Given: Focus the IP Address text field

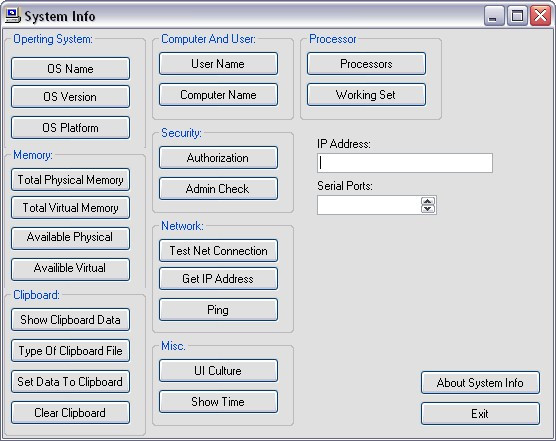Looking at the screenshot, I should (405, 163).
